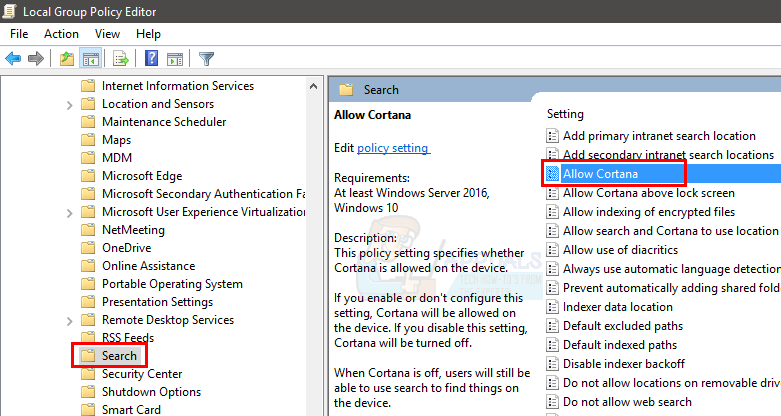Select the Do not allow web search setting

[x=627, y=402]
